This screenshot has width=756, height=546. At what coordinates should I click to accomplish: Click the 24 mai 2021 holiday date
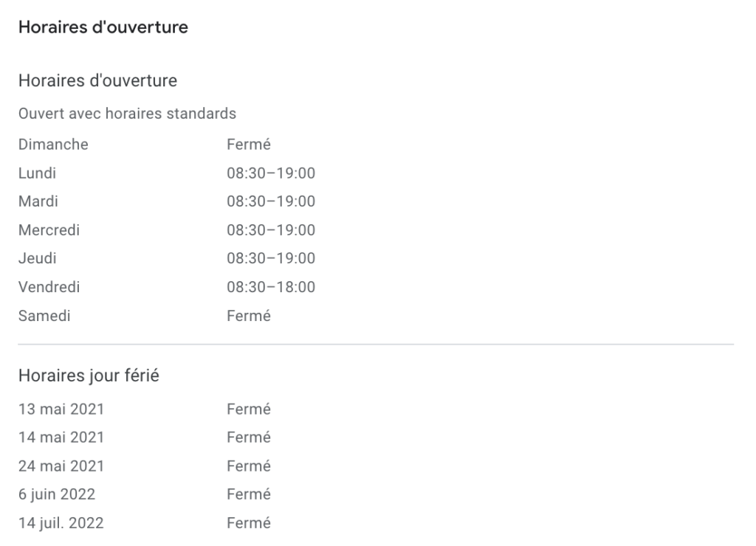tap(61, 466)
